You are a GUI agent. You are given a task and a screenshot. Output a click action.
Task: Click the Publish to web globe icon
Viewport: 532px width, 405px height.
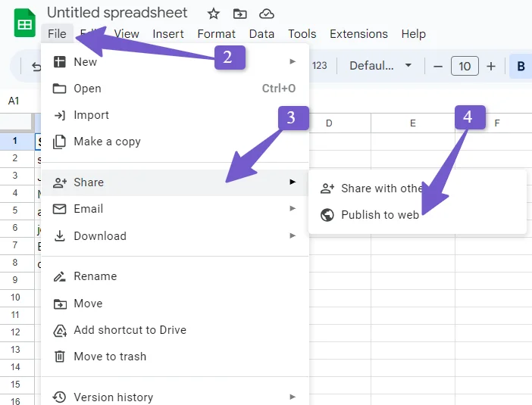[327, 215]
